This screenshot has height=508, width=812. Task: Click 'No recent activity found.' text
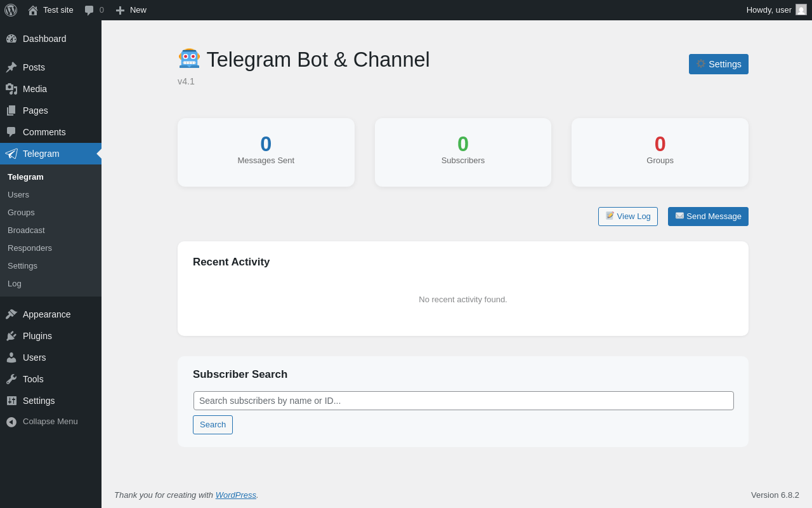coord(463,300)
